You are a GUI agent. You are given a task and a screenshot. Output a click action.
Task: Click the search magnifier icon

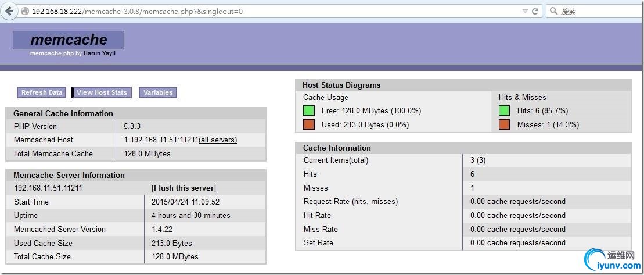[553, 11]
